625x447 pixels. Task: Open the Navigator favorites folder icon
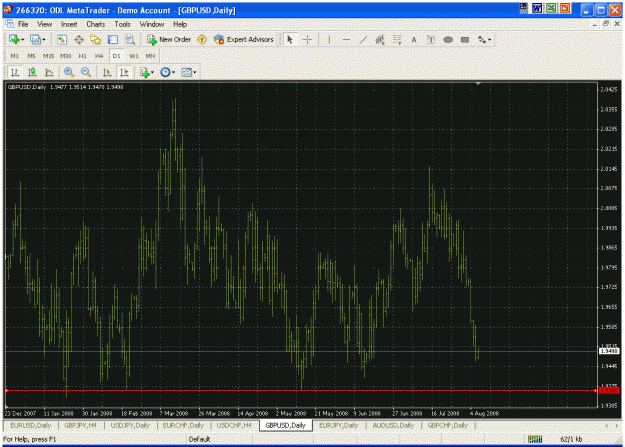click(x=96, y=39)
